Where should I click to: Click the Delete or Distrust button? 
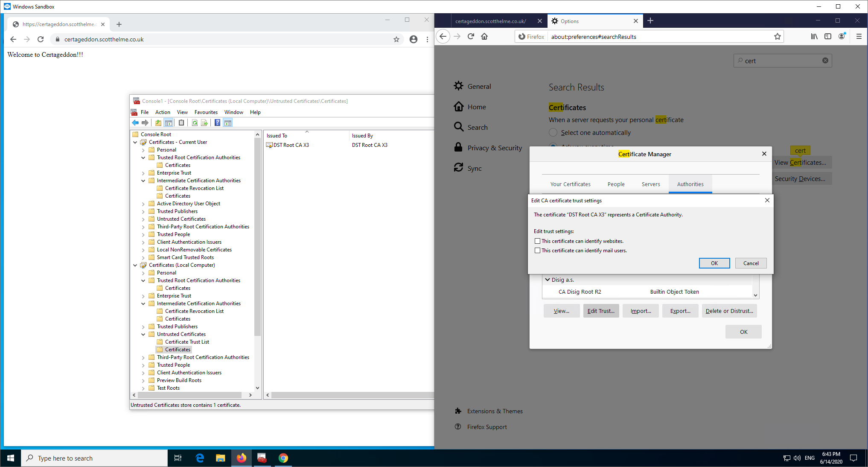tap(729, 311)
